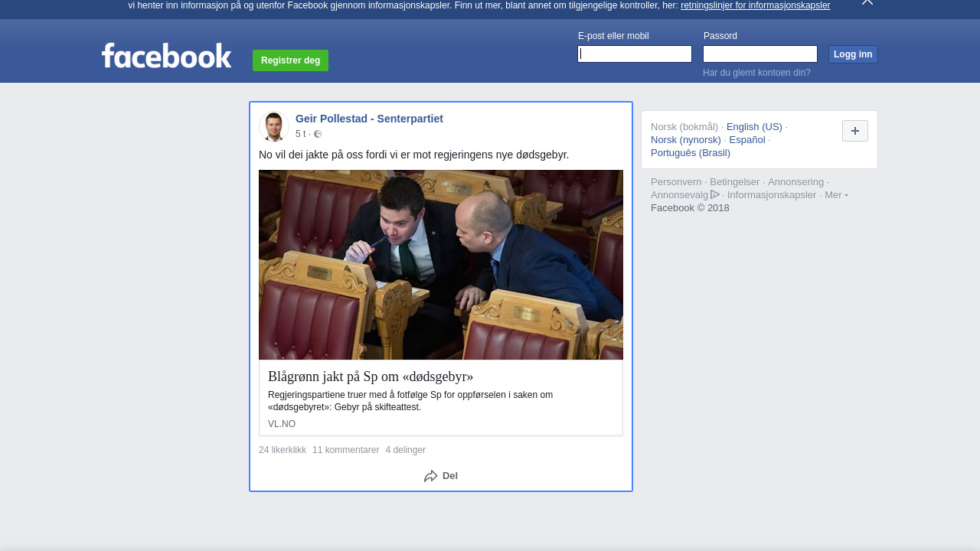Switch language to Português (Brasil)
Viewport: 980px width, 551px height.
click(691, 153)
